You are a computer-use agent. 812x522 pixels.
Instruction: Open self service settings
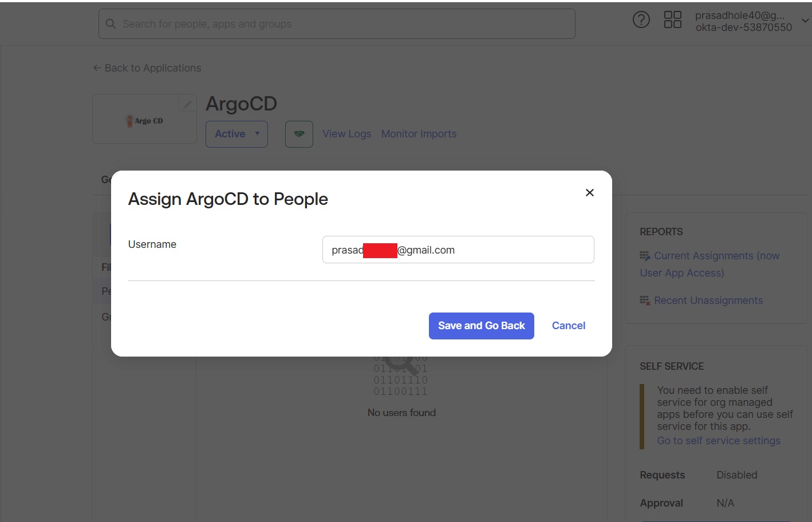[x=719, y=440]
